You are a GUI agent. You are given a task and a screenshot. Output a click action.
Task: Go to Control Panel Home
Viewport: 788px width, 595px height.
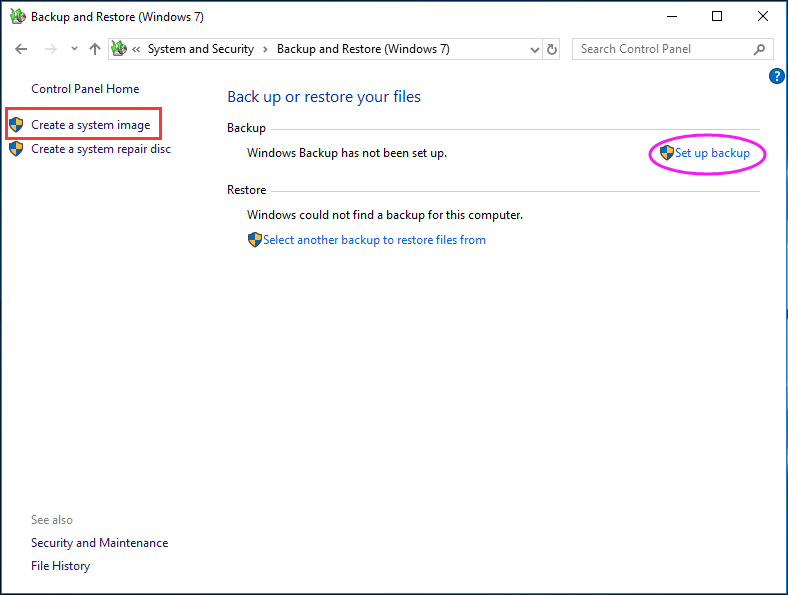point(85,89)
